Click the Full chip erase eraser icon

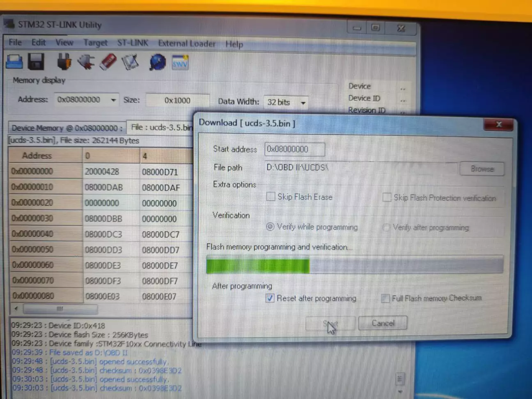click(x=108, y=62)
